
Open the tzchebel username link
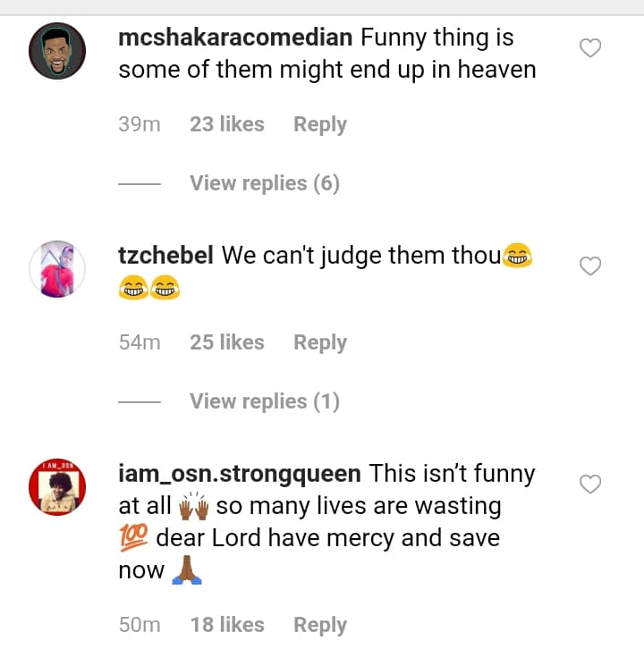[x=165, y=256]
